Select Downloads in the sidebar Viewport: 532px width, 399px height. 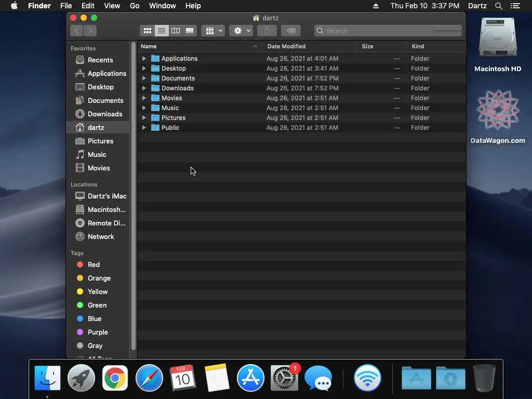[x=98, y=114]
